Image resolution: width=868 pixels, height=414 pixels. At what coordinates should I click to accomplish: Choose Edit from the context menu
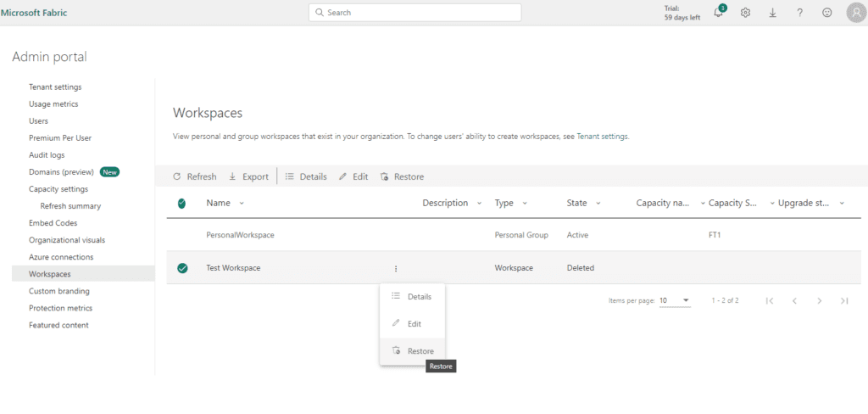point(412,324)
